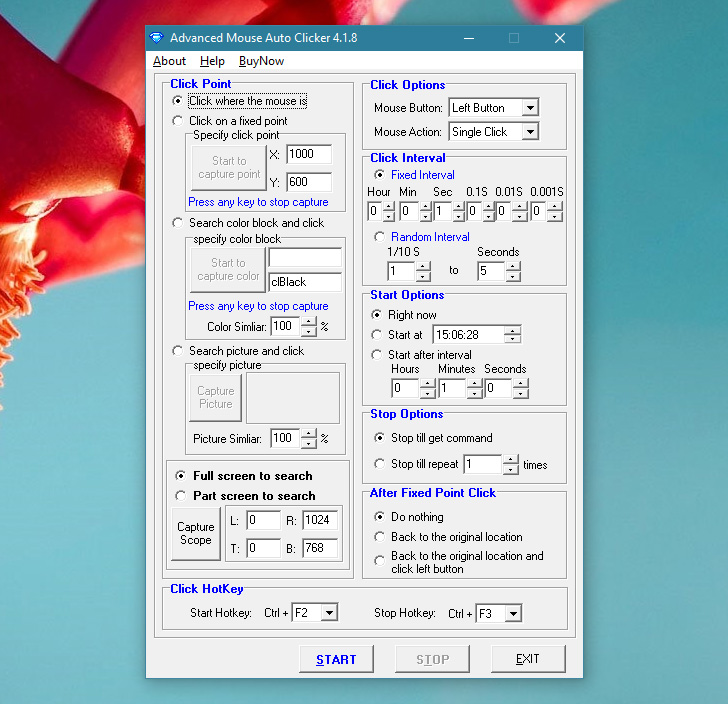Expand the Mouse Action dropdown
Image resolution: width=728 pixels, height=704 pixels.
click(x=529, y=132)
